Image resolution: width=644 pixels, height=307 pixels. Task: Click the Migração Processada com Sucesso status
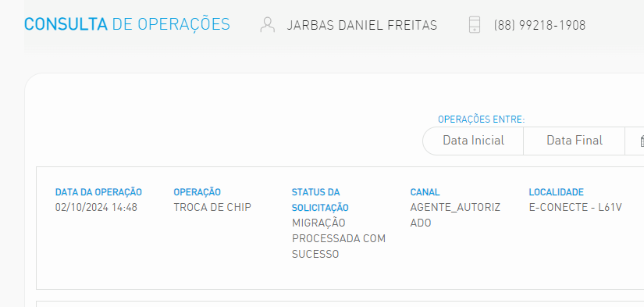pyautogui.click(x=339, y=238)
